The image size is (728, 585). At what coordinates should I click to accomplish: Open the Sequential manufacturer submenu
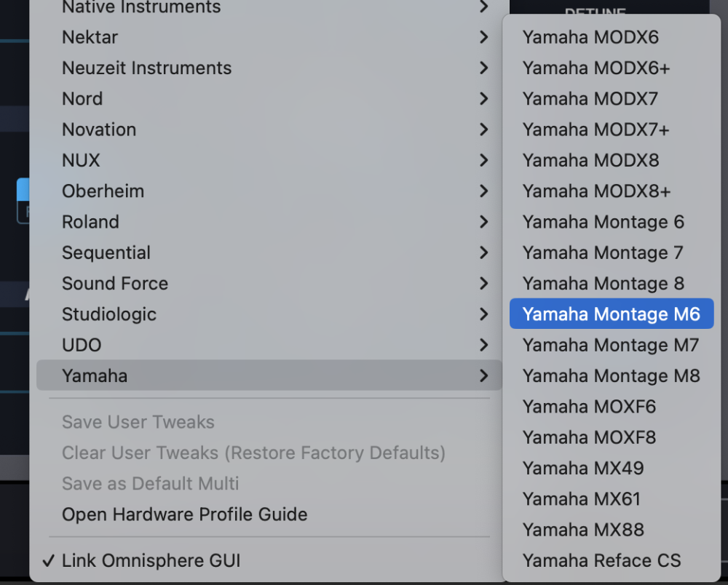(x=106, y=252)
